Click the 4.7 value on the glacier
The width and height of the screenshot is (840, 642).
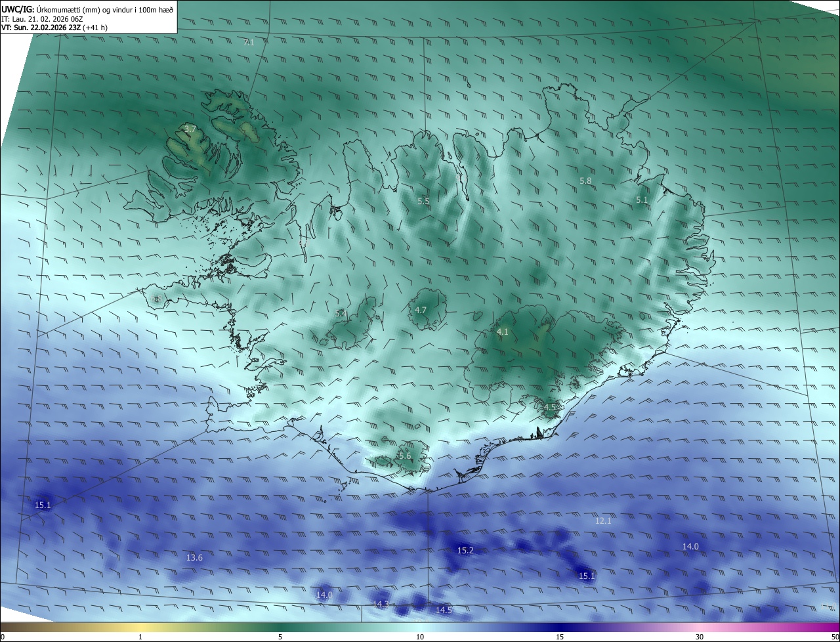click(421, 310)
